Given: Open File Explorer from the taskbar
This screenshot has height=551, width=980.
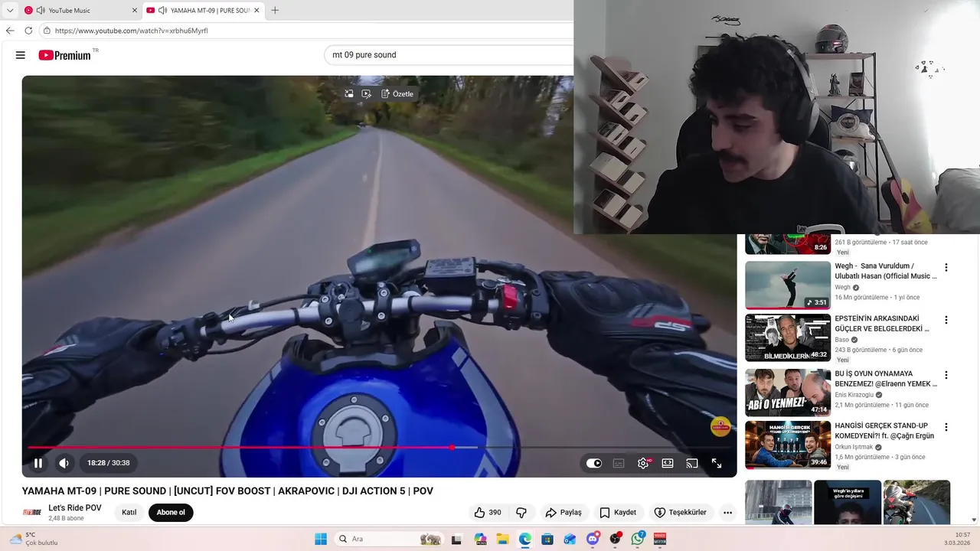Looking at the screenshot, I should (x=502, y=539).
